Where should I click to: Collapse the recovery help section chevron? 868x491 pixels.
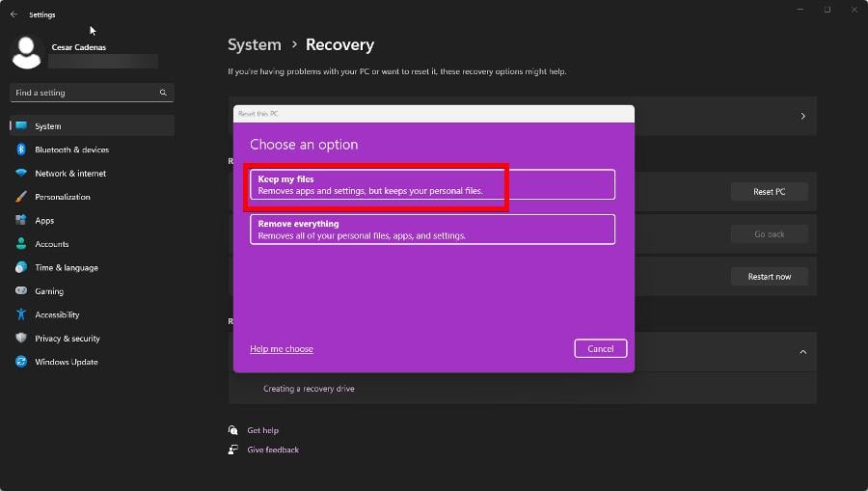coord(802,352)
